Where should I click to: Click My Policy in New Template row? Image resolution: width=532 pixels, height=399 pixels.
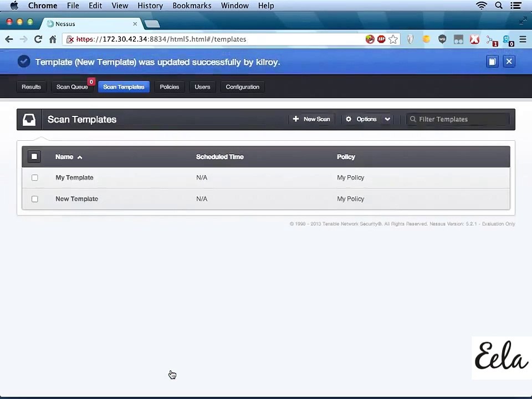pos(350,199)
